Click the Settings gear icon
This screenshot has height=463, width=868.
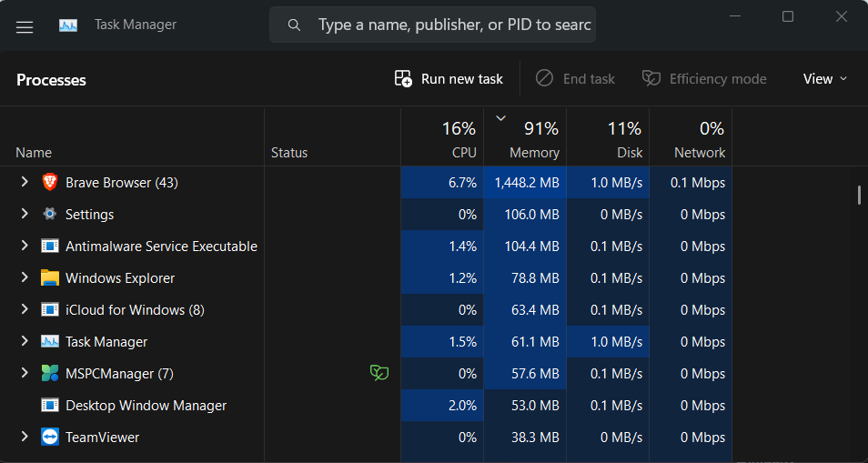point(50,215)
